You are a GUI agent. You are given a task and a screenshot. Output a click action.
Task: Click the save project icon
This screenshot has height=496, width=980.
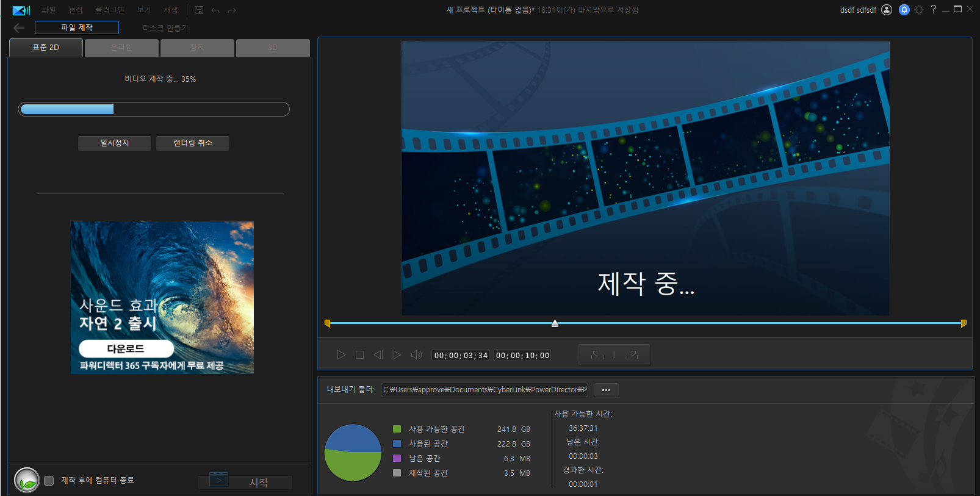click(x=199, y=10)
